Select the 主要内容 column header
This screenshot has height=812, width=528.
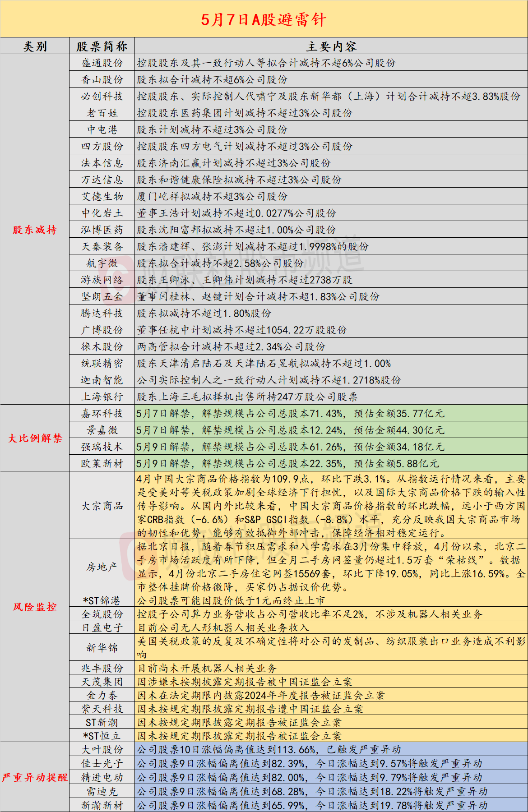[331, 46]
